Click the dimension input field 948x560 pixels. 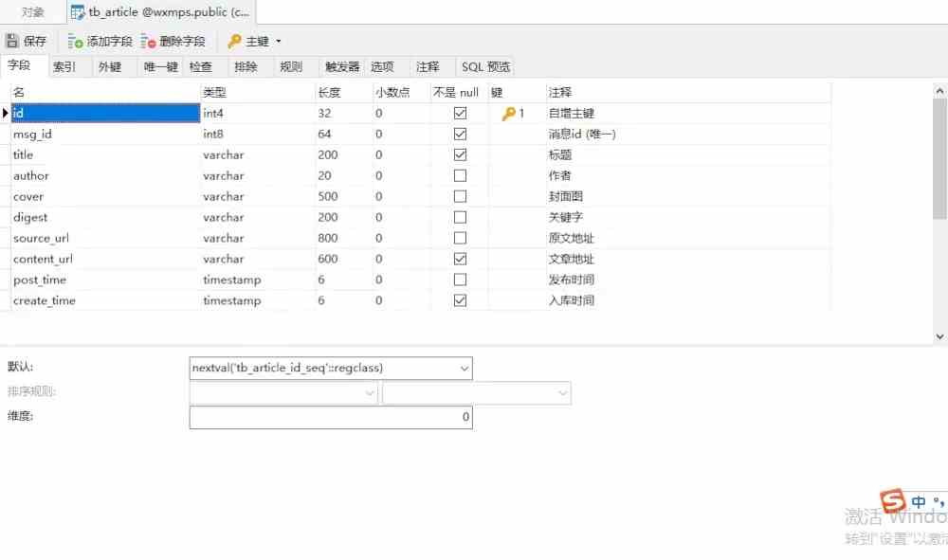click(x=331, y=417)
